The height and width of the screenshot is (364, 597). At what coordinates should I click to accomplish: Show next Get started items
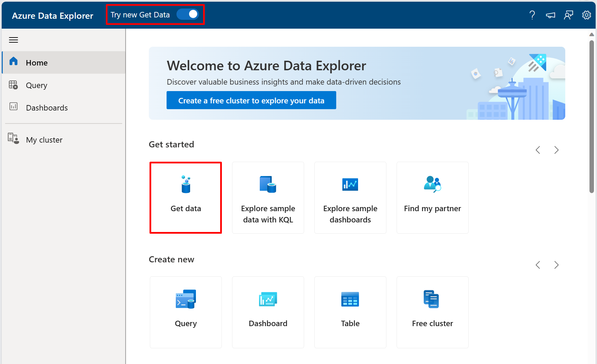[556, 150]
